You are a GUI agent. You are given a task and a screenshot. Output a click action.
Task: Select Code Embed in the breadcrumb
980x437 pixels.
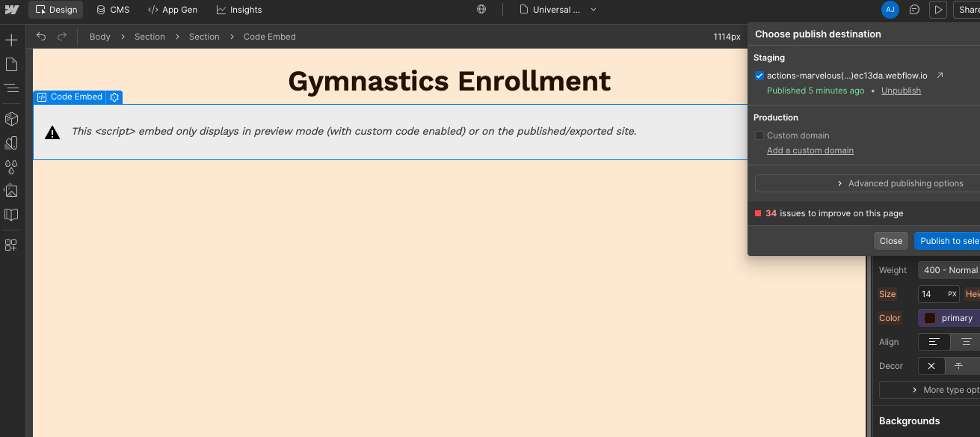(270, 37)
